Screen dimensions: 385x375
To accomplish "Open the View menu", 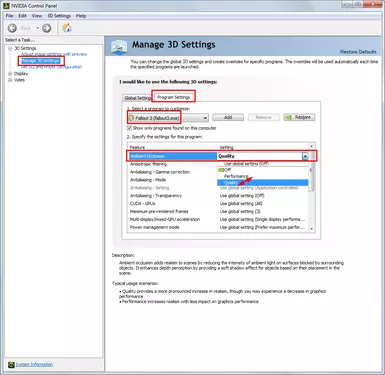I will 37,16.
